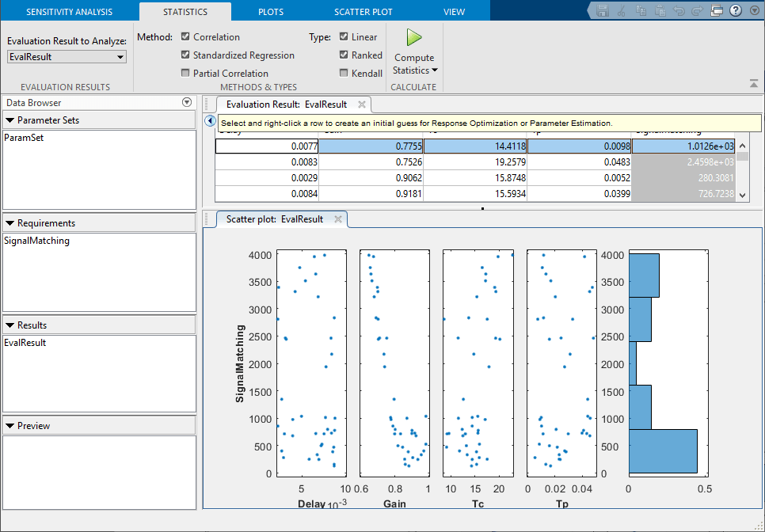Select SignalMatching in the Requirements list
Screen dimensions: 765x532
[x=37, y=241]
